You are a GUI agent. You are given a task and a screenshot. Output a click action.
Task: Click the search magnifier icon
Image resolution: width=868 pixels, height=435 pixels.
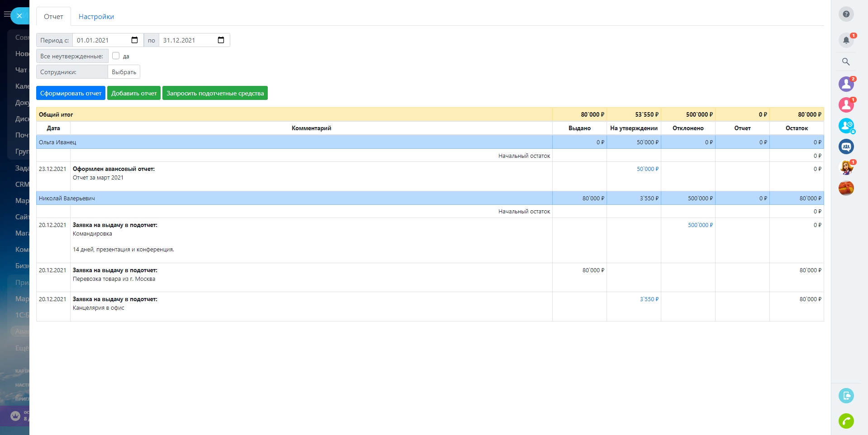(846, 62)
